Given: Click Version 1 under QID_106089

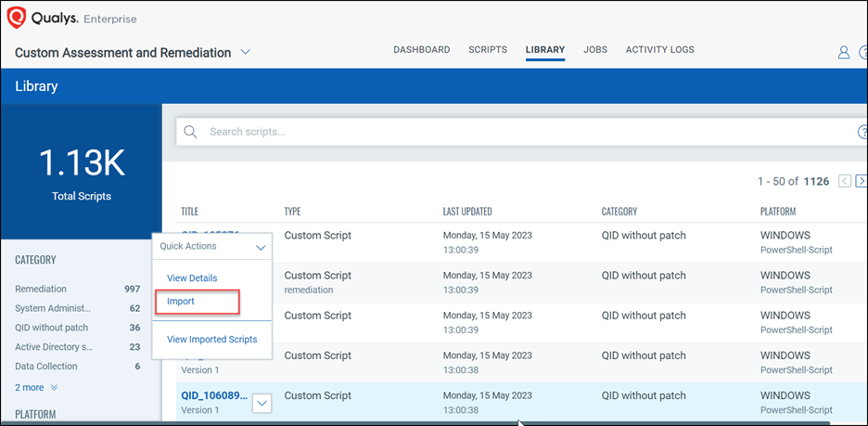Looking at the screenshot, I should pyautogui.click(x=199, y=410).
